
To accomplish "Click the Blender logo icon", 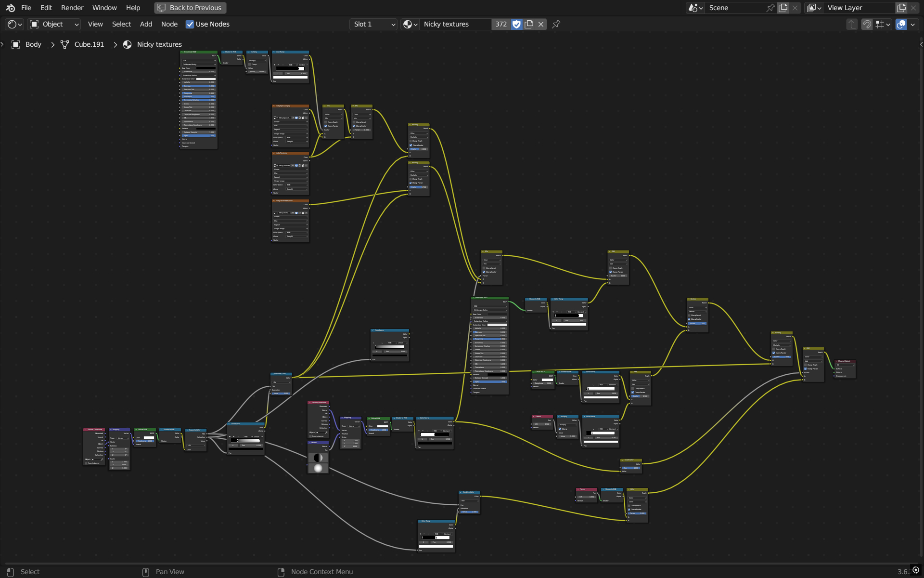I will (10, 8).
